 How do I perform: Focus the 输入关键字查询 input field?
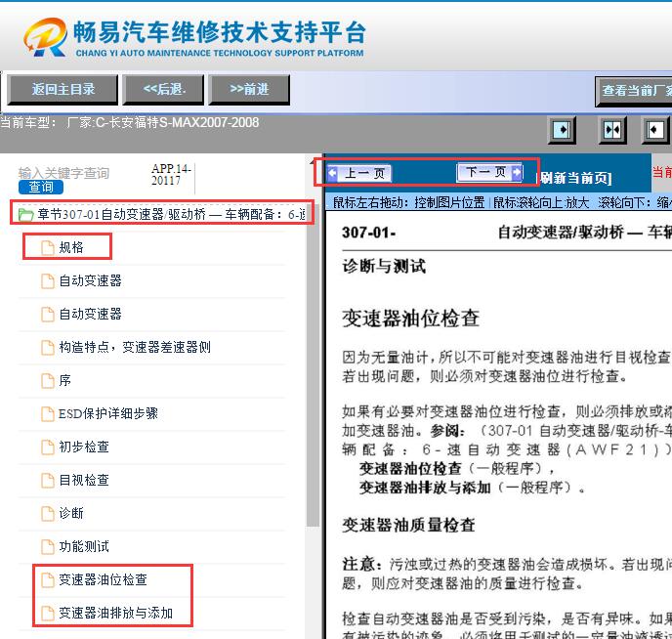pyautogui.click(x=63, y=173)
